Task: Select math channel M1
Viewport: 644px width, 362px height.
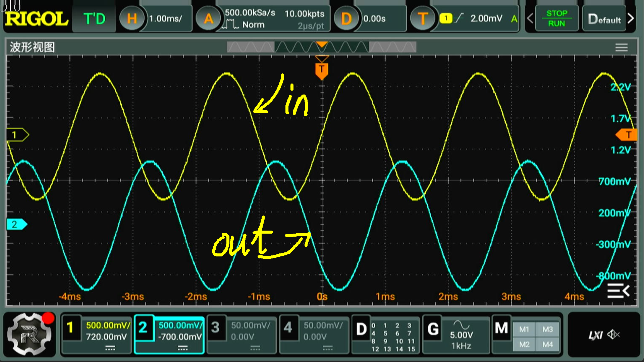Action: pyautogui.click(x=524, y=329)
